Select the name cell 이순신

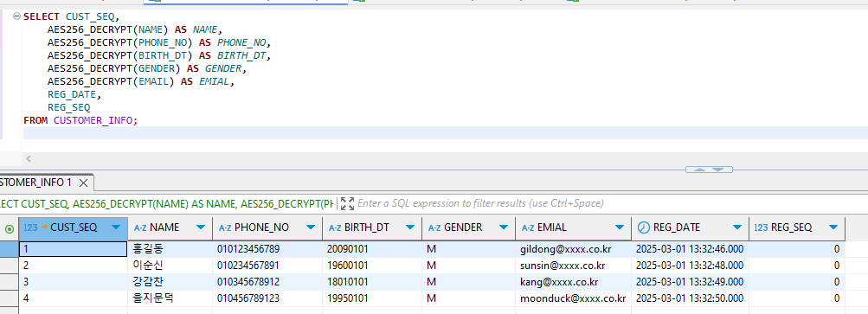pos(170,266)
